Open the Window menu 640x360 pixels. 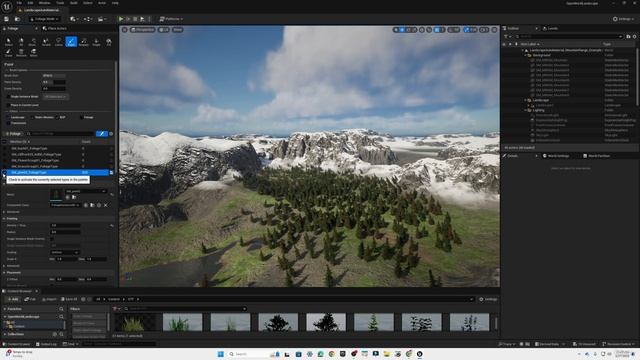(x=44, y=3)
